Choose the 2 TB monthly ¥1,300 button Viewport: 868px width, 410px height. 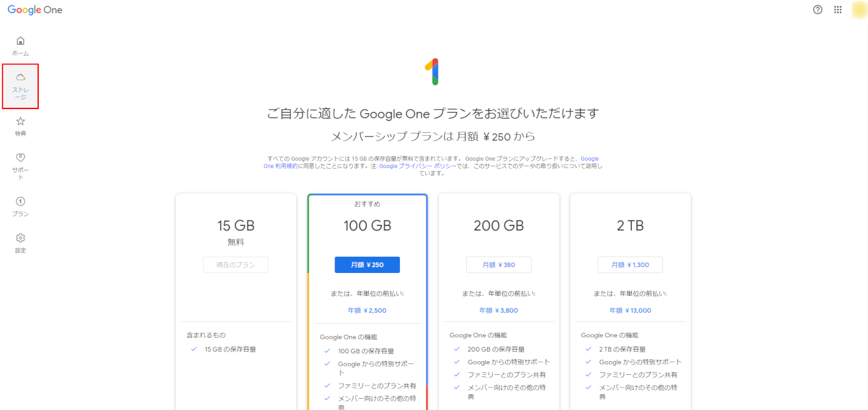click(x=630, y=265)
